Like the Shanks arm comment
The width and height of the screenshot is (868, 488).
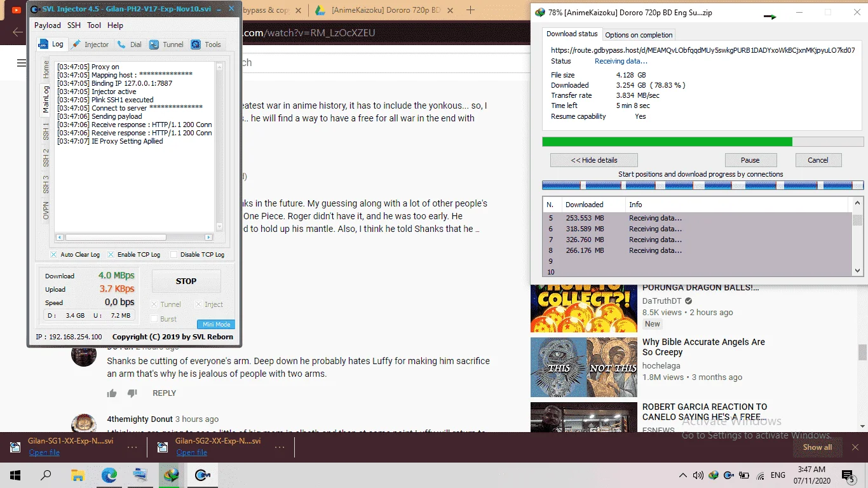[x=112, y=393]
